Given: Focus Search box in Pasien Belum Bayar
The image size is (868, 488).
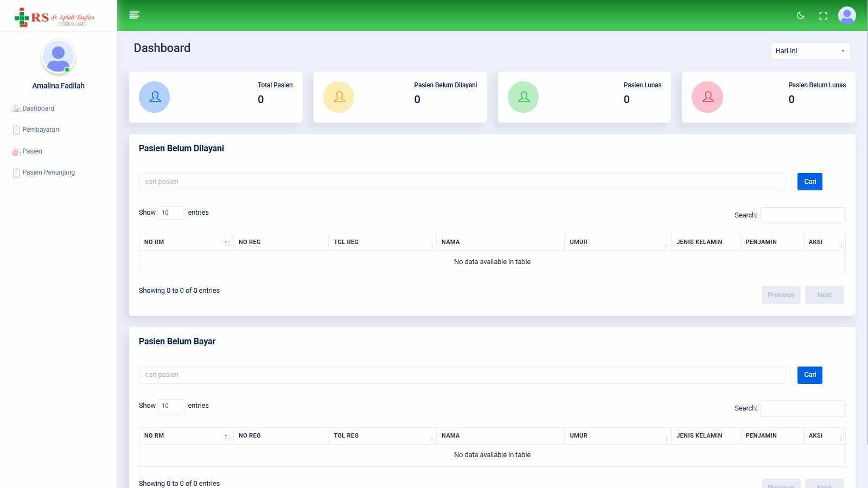Looking at the screenshot, I should tap(803, 408).
